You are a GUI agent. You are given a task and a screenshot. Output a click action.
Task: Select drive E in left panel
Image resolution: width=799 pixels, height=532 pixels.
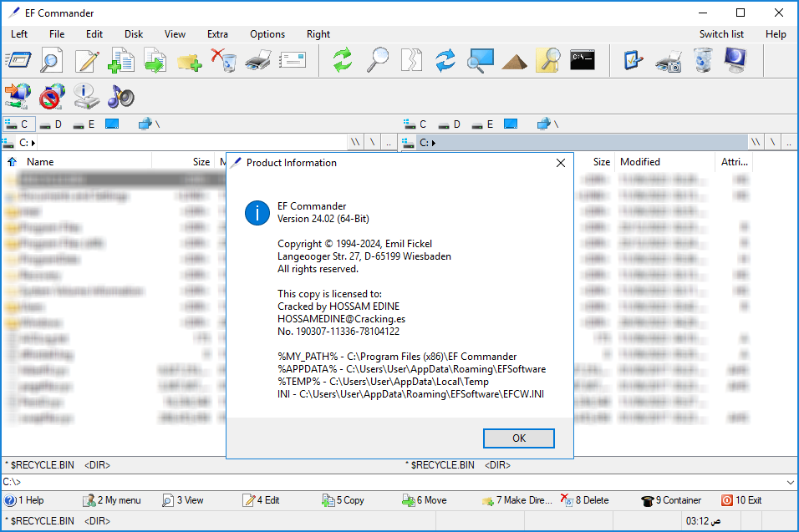84,124
